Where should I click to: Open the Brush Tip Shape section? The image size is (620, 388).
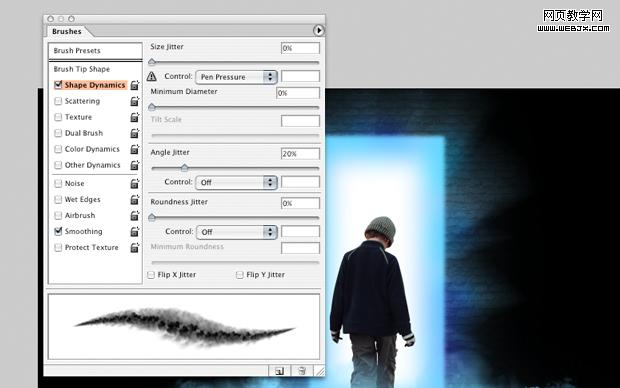[x=82, y=69]
